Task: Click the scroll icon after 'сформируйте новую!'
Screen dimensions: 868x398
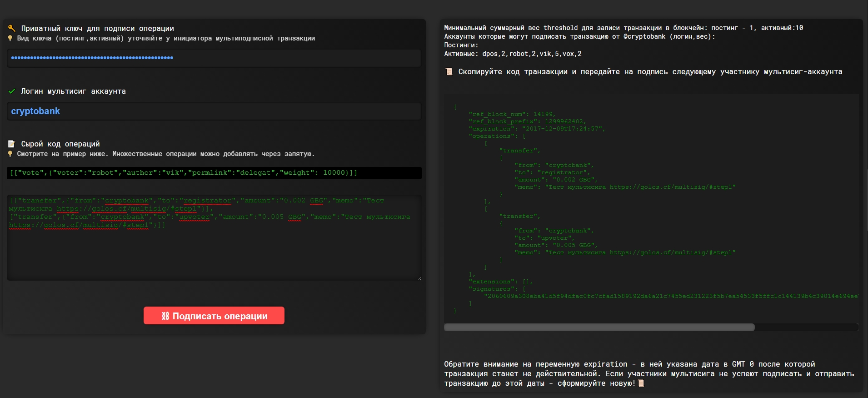Action: pyautogui.click(x=641, y=383)
